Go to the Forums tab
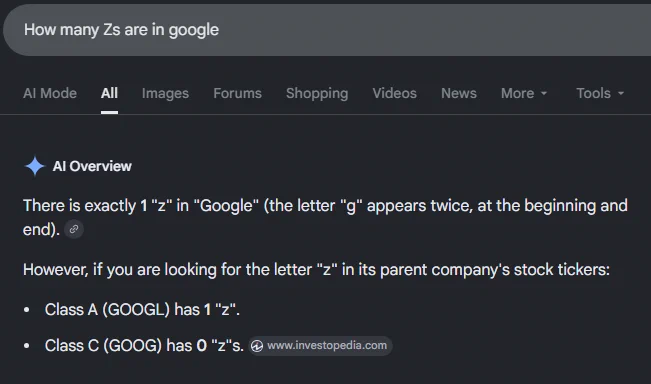Image resolution: width=651 pixels, height=384 pixels. [237, 93]
